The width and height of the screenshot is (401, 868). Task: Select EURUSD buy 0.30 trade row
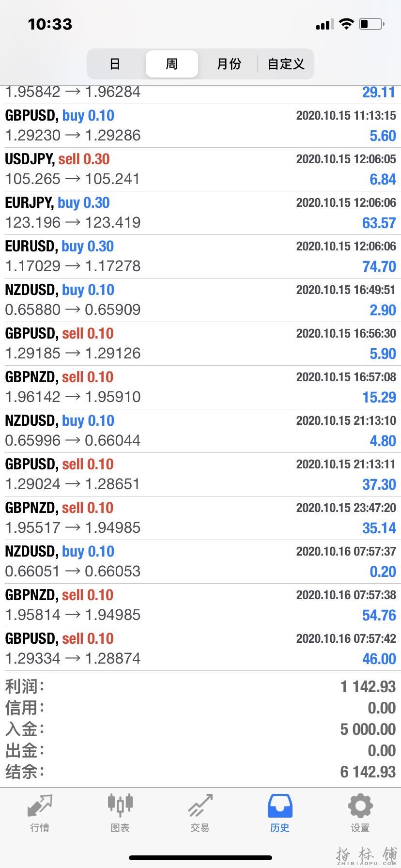200,257
